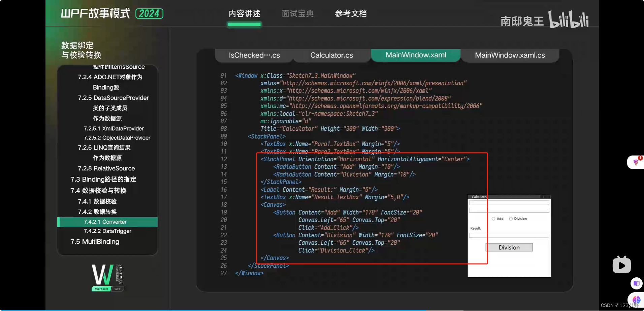Switch to the 内容讲述 tab

[245, 13]
